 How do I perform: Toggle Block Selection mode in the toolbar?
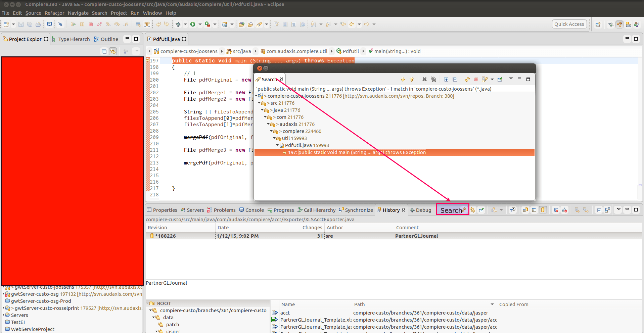285,24
